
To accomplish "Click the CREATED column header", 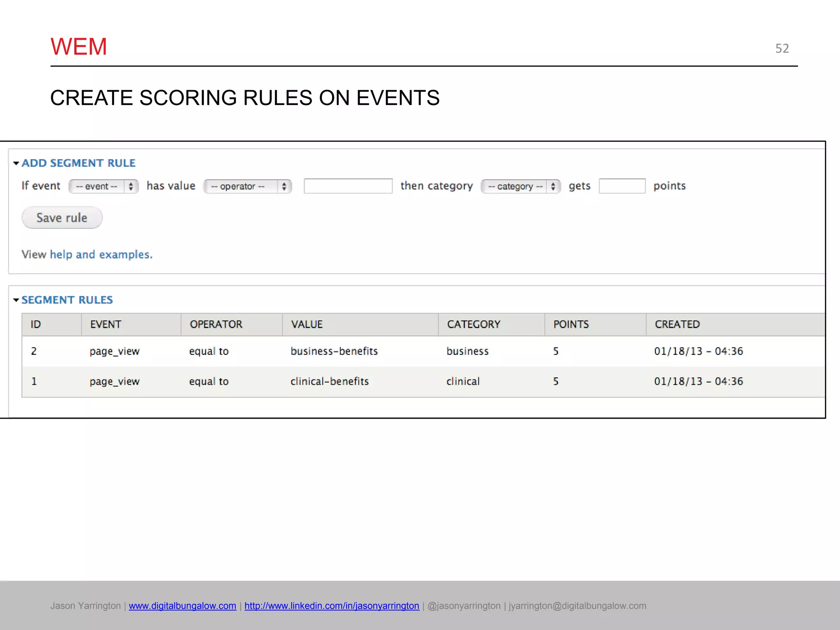I will pyautogui.click(x=735, y=324).
